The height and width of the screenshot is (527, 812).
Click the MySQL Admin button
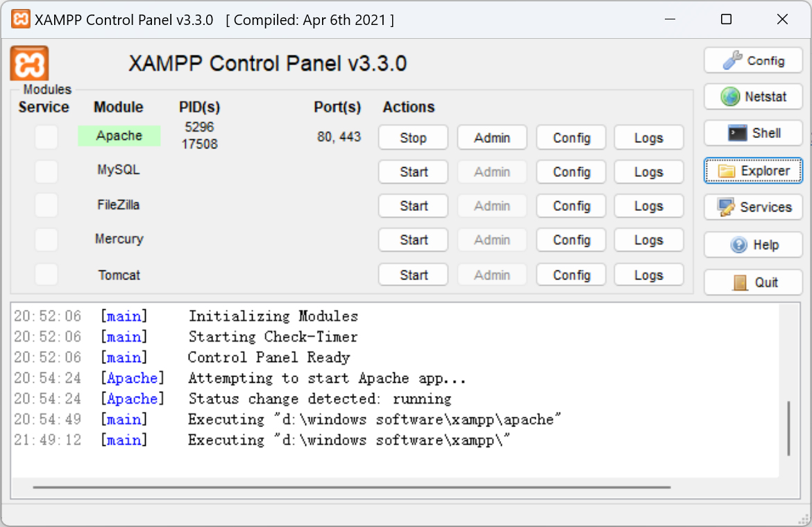tap(492, 172)
